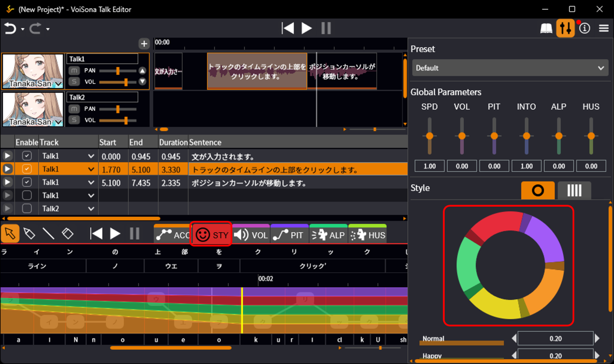
Task: Click the add track plus button
Action: click(x=144, y=44)
